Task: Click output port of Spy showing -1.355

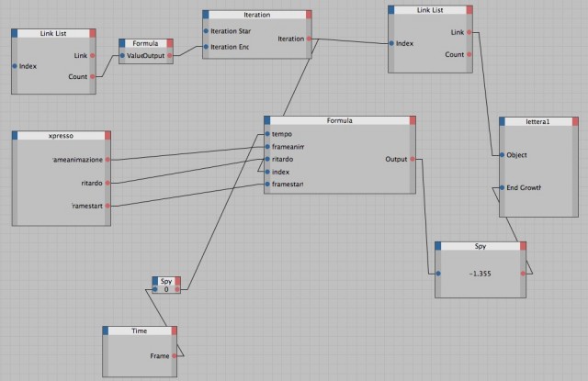Action: click(x=523, y=274)
